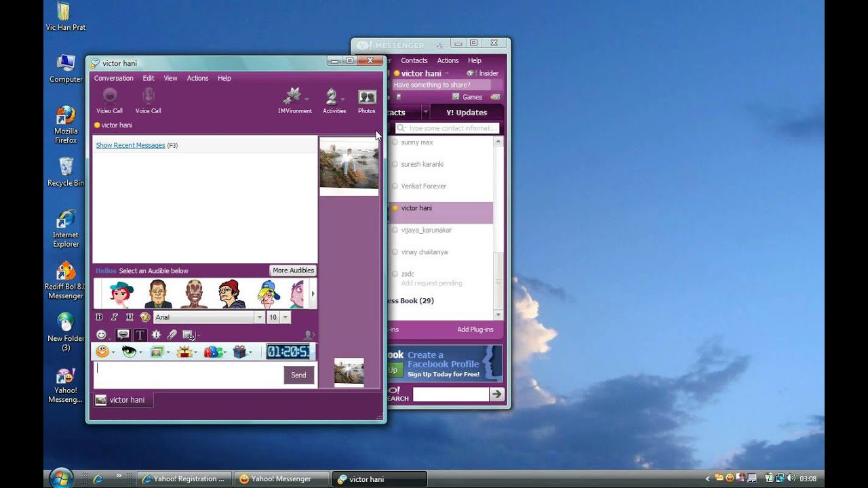Send a buzz to victor hani
This screenshot has height=488, width=868.
pos(156,335)
